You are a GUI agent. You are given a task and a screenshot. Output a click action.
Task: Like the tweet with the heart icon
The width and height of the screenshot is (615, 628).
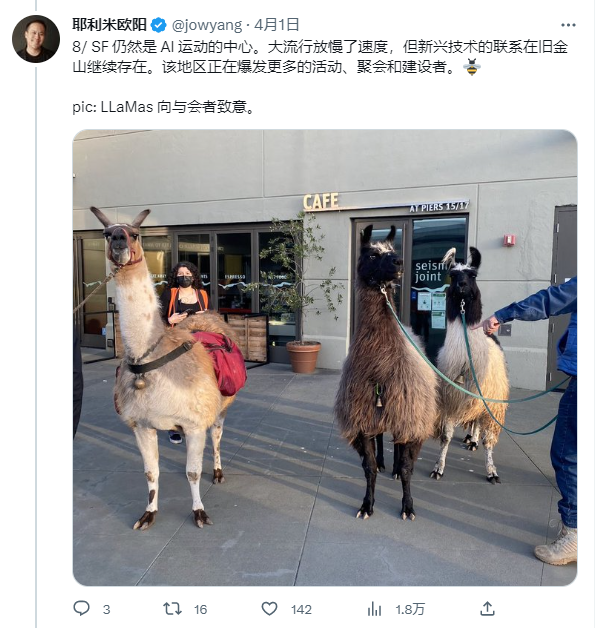click(x=269, y=609)
